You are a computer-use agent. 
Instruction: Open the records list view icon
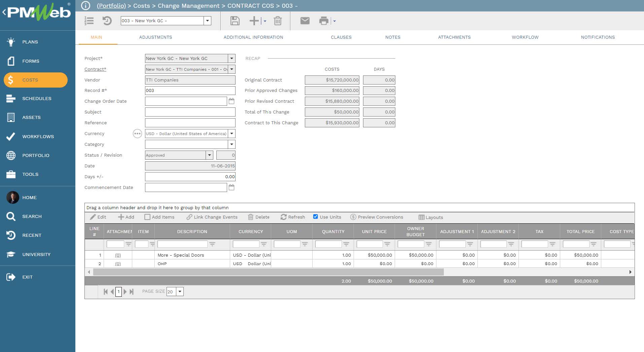89,21
